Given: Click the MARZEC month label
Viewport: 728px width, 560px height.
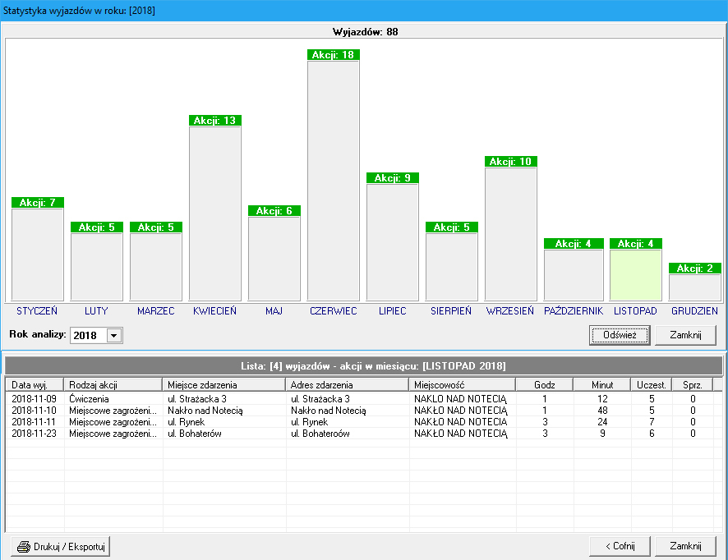Looking at the screenshot, I should [x=155, y=311].
